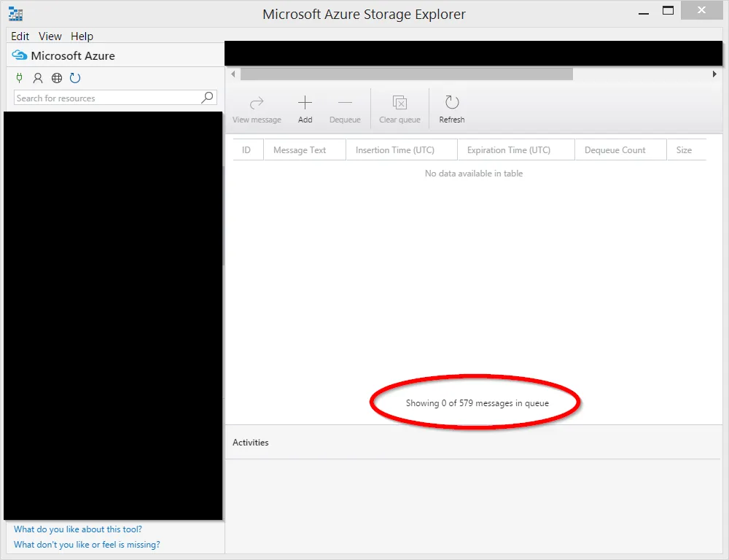
Task: Refresh the resource tree using the blue arrow
Action: tap(75, 78)
